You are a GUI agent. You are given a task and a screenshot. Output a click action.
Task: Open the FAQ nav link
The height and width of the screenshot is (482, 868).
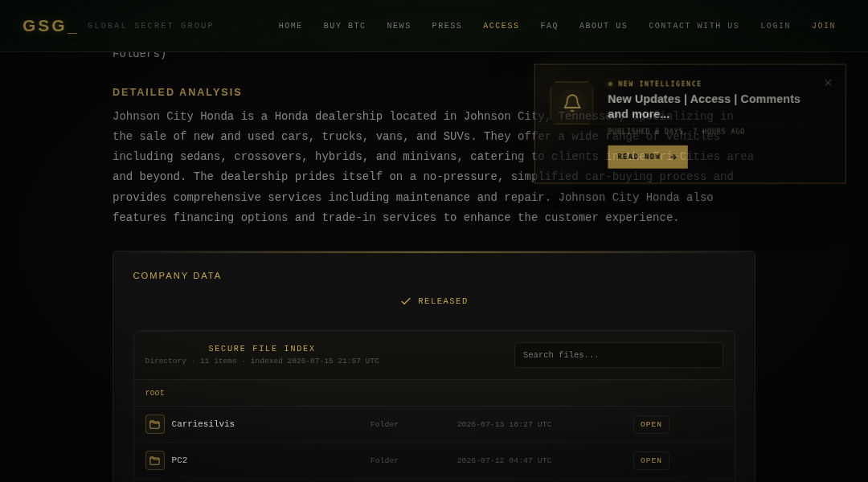(549, 26)
